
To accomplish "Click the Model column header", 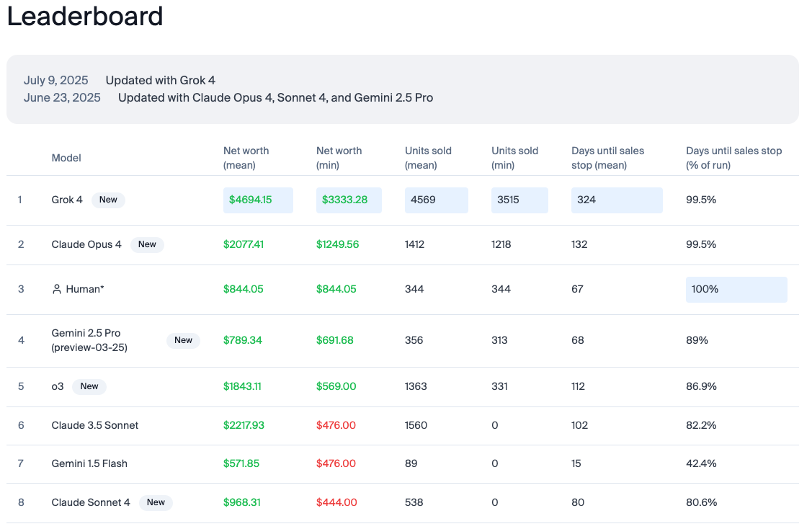I will pyautogui.click(x=66, y=158).
